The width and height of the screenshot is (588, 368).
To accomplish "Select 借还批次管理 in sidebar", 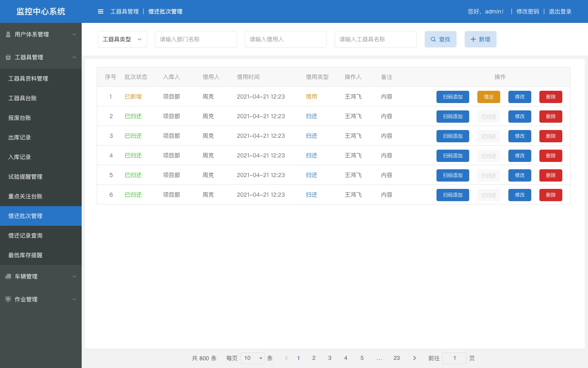I will (x=41, y=216).
